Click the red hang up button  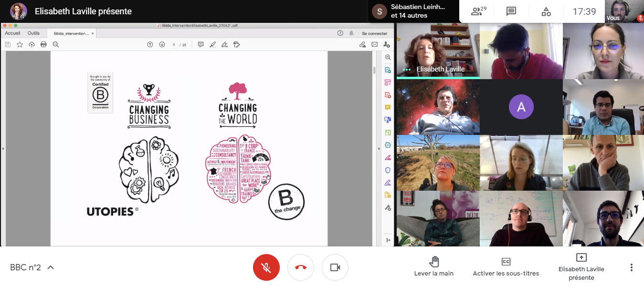(x=301, y=267)
